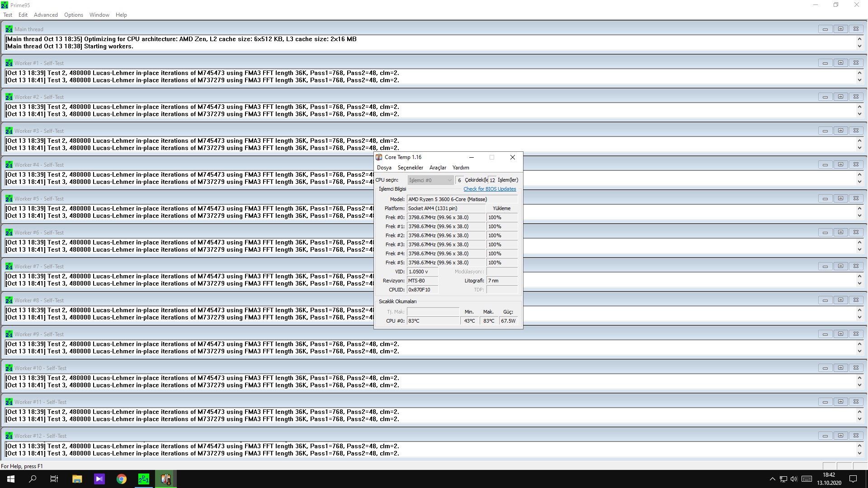Show hidden system tray icons chevron

point(772,479)
